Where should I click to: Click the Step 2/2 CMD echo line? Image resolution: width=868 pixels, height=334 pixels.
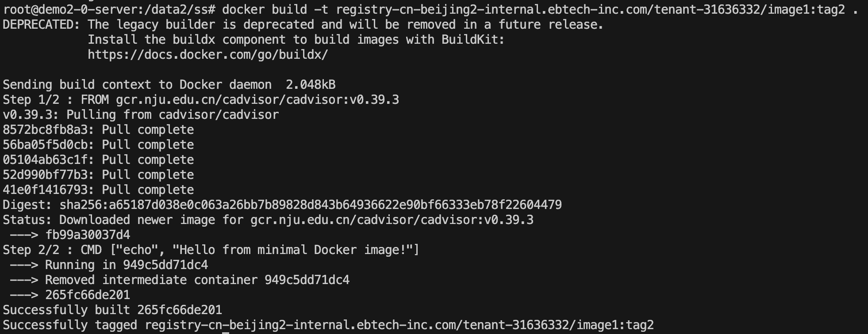211,250
